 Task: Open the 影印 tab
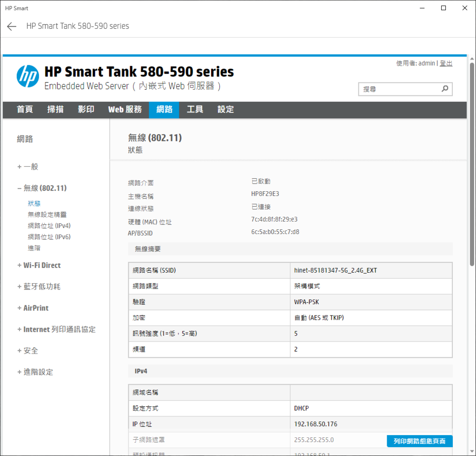(x=86, y=109)
